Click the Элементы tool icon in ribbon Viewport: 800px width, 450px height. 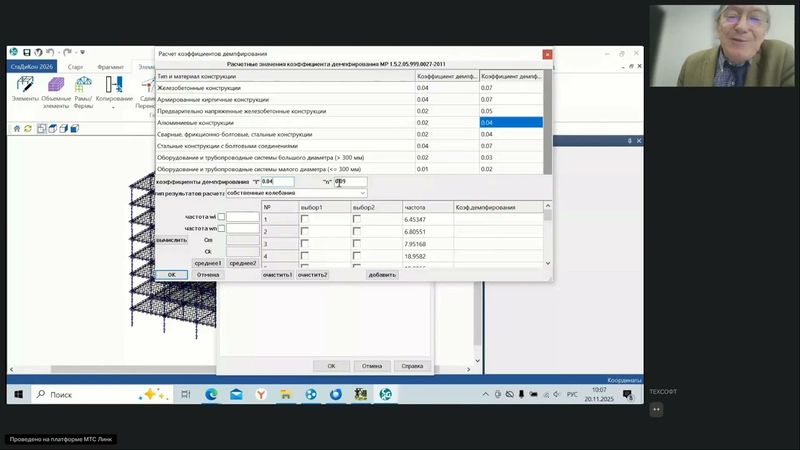[25, 86]
